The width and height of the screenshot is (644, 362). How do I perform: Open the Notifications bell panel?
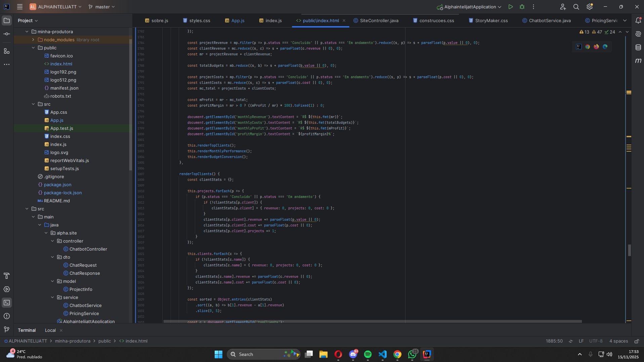(x=638, y=20)
